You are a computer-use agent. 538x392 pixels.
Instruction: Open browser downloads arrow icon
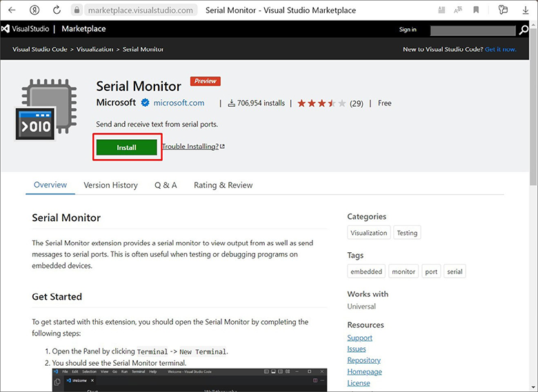(x=526, y=10)
